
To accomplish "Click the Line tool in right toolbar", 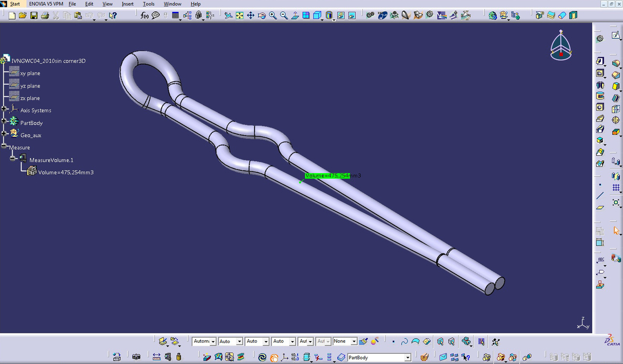I will tap(600, 196).
